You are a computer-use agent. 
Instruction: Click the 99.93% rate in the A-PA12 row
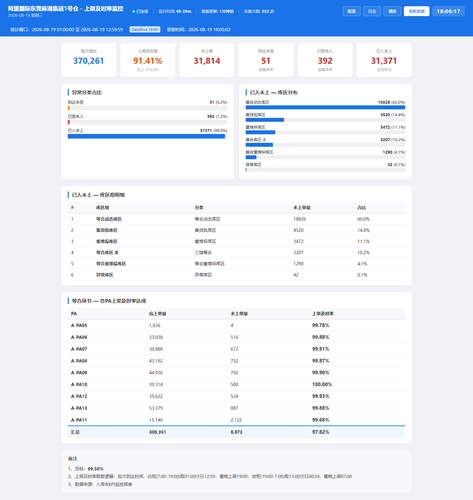point(321,396)
